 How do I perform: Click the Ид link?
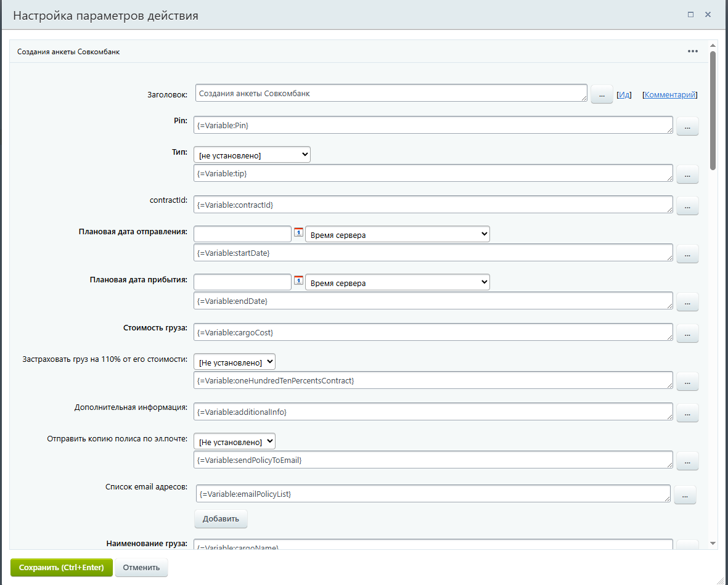pyautogui.click(x=624, y=95)
